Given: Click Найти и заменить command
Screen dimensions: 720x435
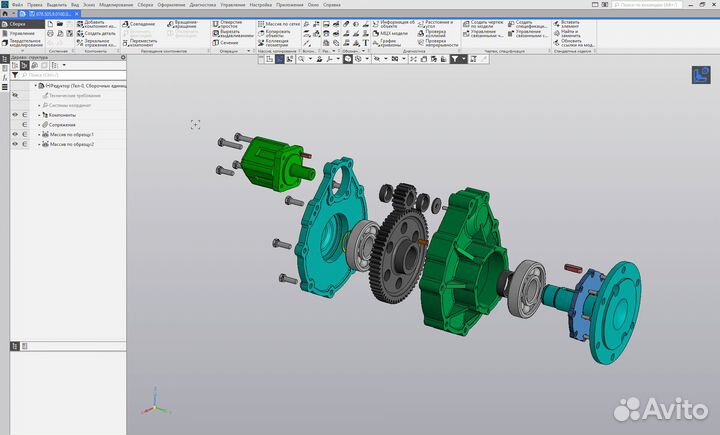Looking at the screenshot, I should [567, 34].
